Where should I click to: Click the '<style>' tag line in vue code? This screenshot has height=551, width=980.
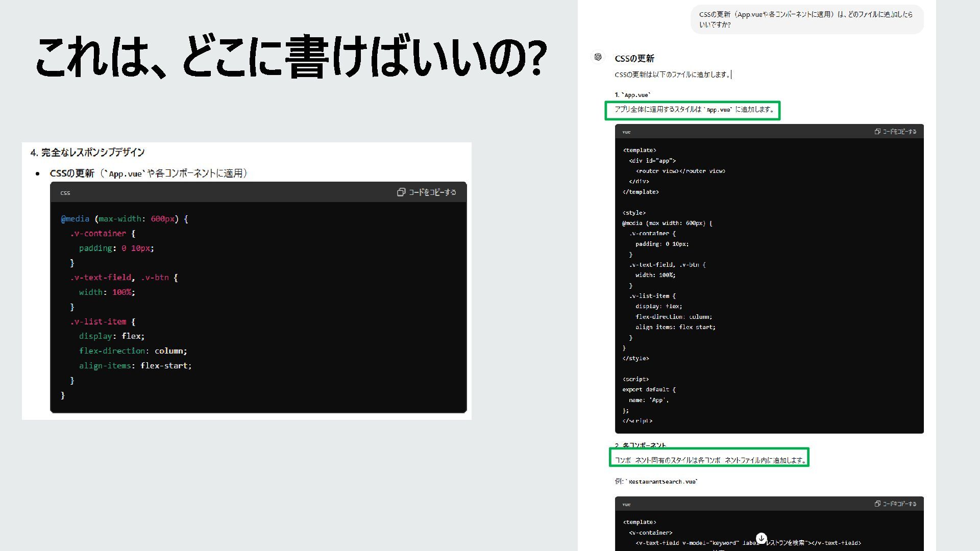(634, 213)
